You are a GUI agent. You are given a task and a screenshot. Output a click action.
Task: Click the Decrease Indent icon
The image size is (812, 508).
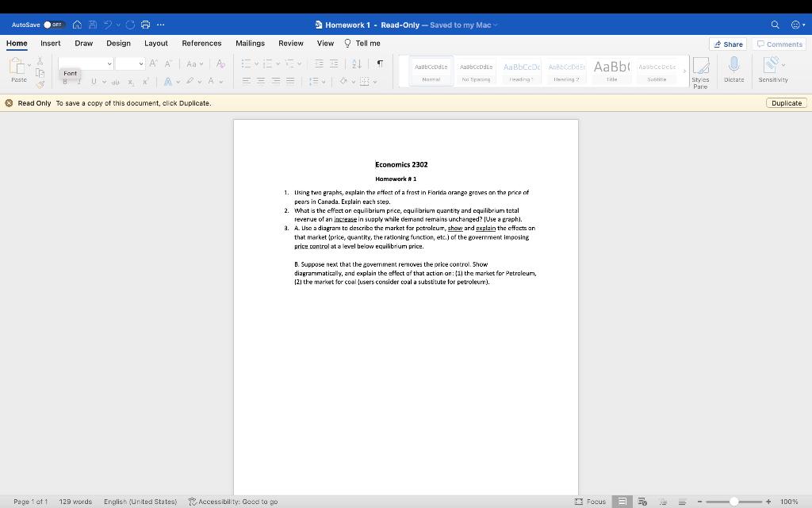point(319,63)
